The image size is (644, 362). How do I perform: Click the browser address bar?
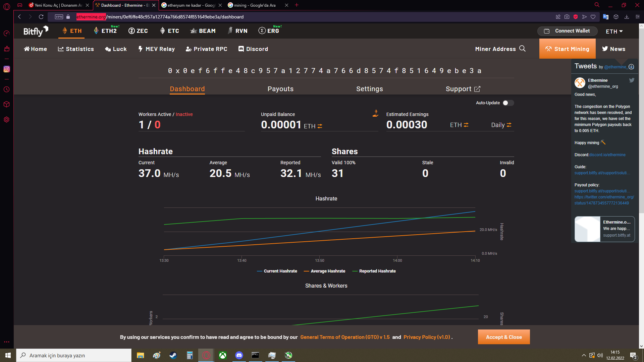(x=302, y=17)
